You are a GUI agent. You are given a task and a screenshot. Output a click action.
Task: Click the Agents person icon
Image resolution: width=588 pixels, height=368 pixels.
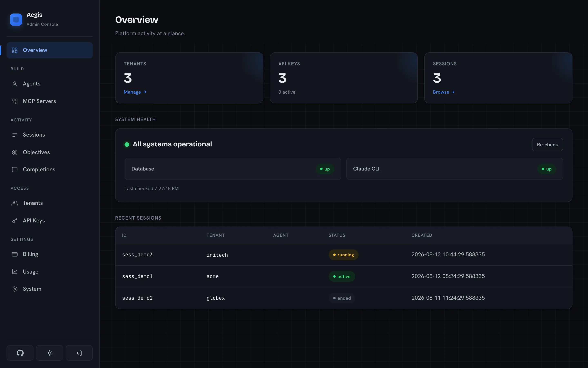(x=14, y=84)
